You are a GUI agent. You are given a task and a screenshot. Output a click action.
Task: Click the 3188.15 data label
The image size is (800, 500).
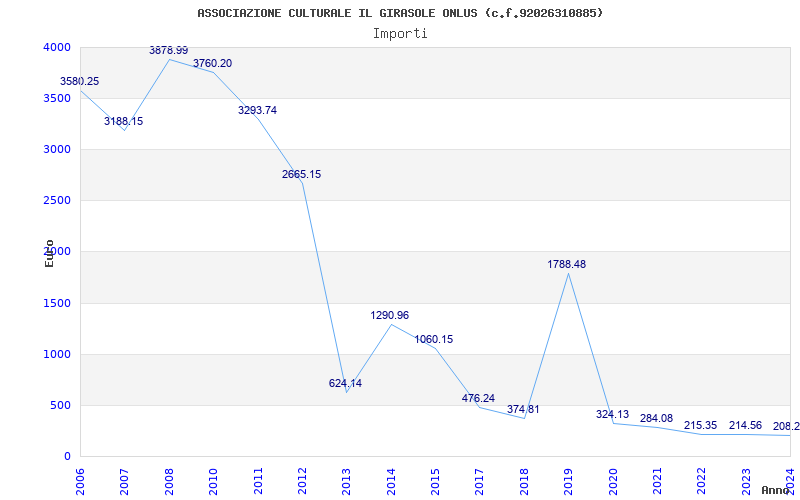pyautogui.click(x=123, y=121)
